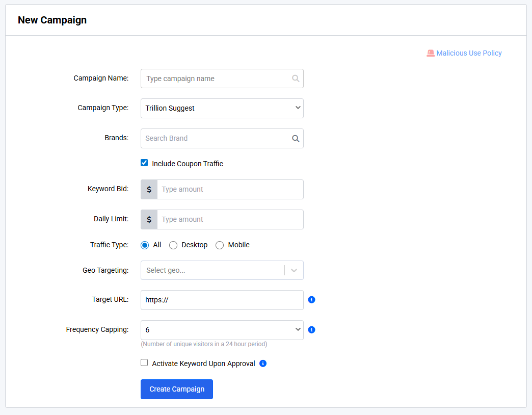Click into the Keyword Bid amount field
The width and height of the screenshot is (532, 415).
pyautogui.click(x=230, y=189)
